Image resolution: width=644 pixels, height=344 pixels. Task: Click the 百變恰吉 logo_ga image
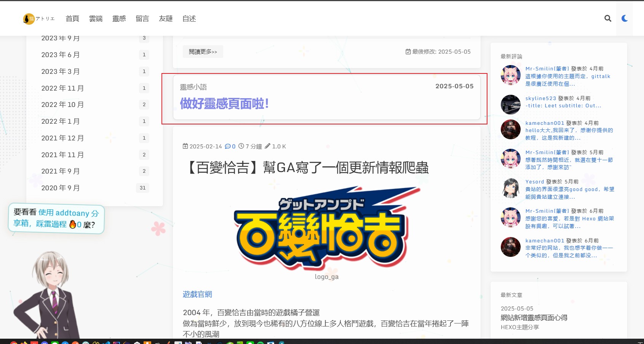327,229
